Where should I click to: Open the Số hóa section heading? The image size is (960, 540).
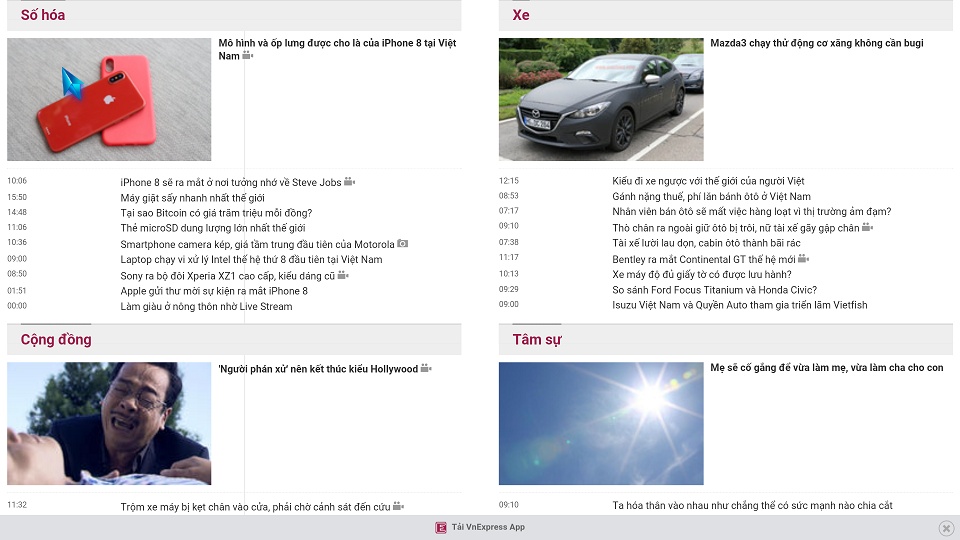pyautogui.click(x=43, y=15)
